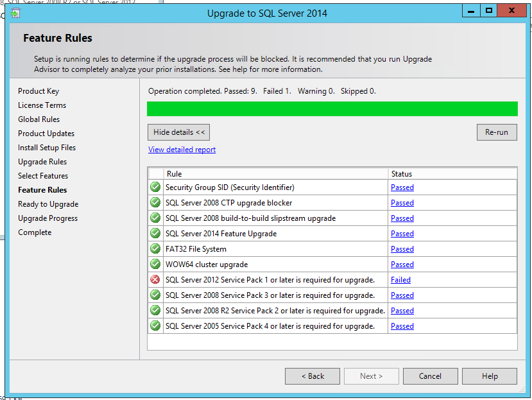The image size is (532, 400).
Task: Open Passed link for WOW64 cluster upgrade
Action: pos(402,265)
